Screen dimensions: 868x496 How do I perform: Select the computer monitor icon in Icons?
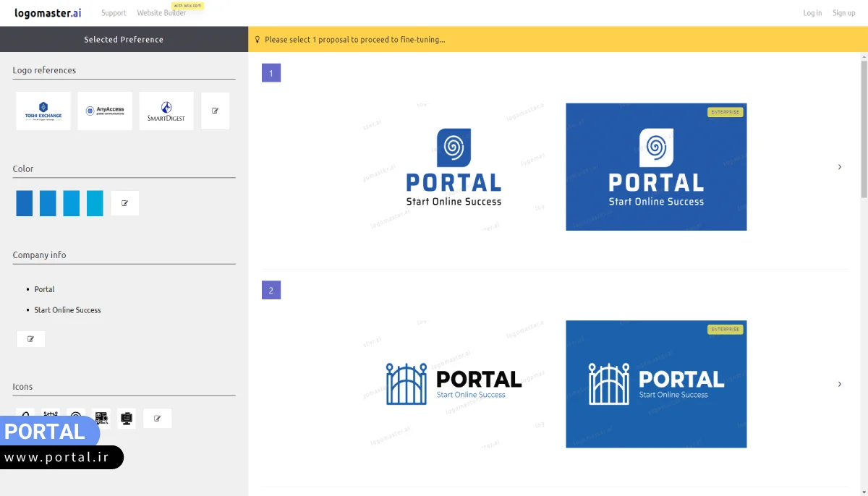click(127, 418)
